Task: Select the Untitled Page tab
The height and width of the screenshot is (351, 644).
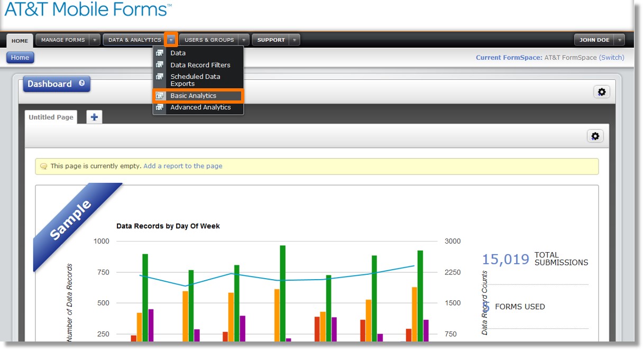Action: click(51, 117)
